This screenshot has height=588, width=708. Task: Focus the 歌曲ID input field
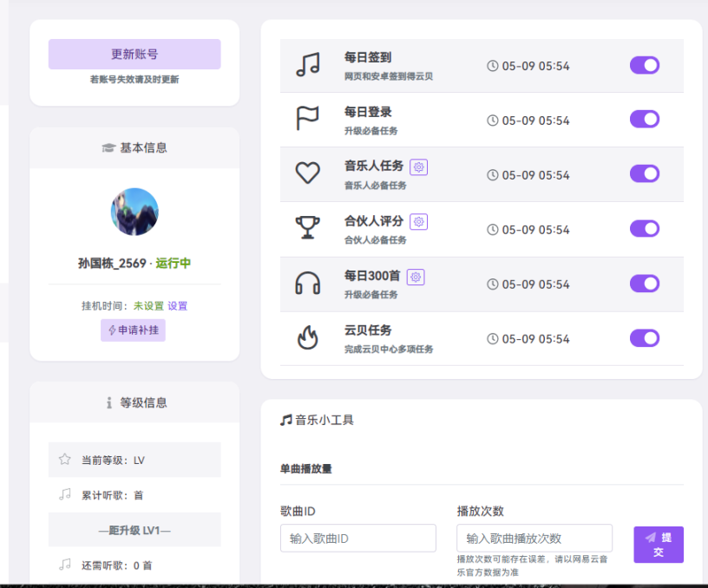pyautogui.click(x=357, y=539)
